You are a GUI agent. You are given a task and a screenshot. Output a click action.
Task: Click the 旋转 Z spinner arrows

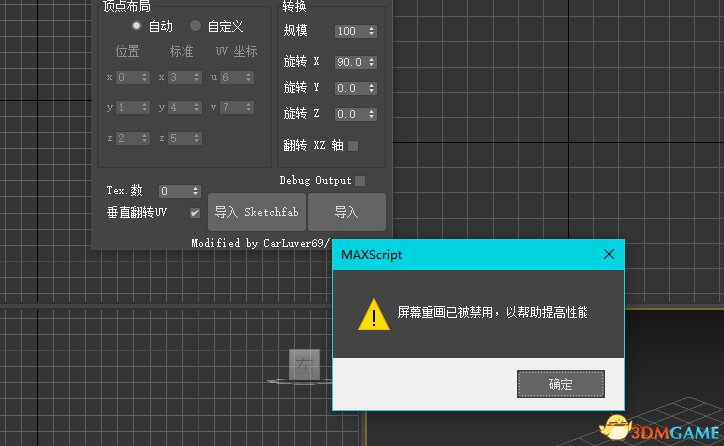tap(372, 115)
